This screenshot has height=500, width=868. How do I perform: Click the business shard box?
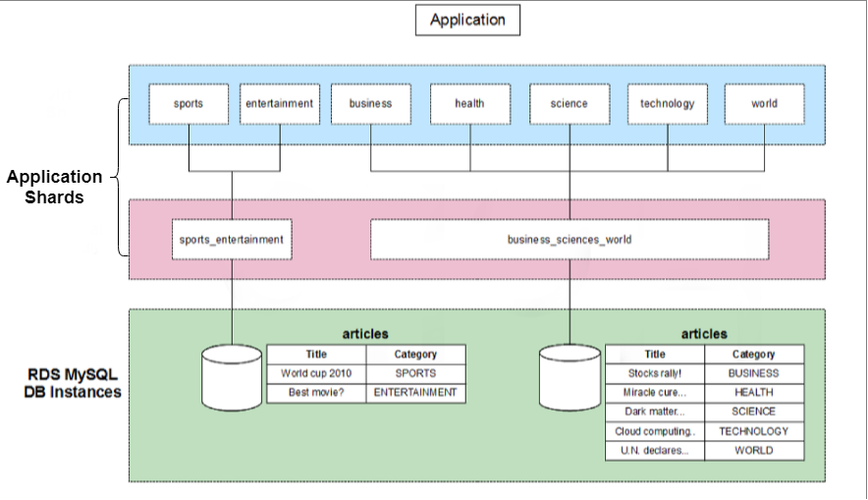[x=370, y=103]
